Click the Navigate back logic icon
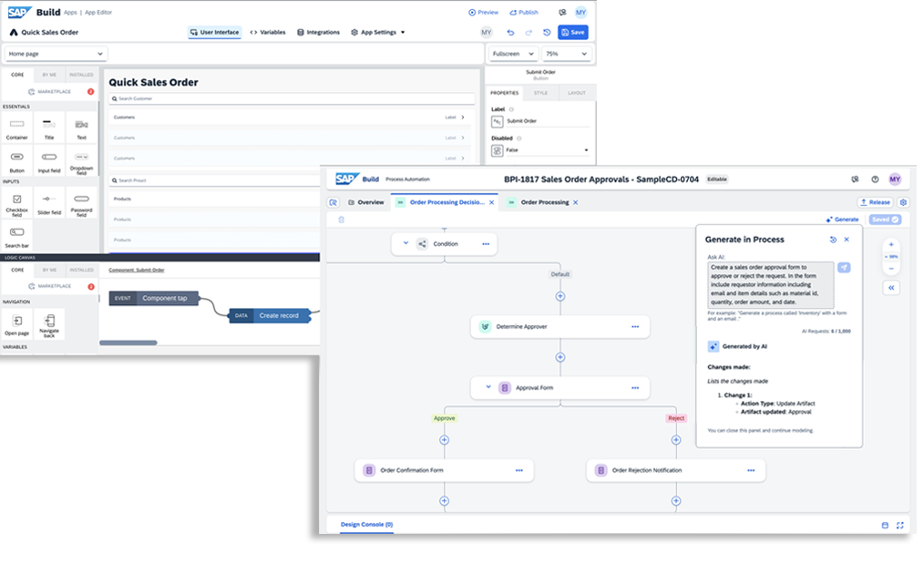Screen dimensions: 924x574 [49, 321]
